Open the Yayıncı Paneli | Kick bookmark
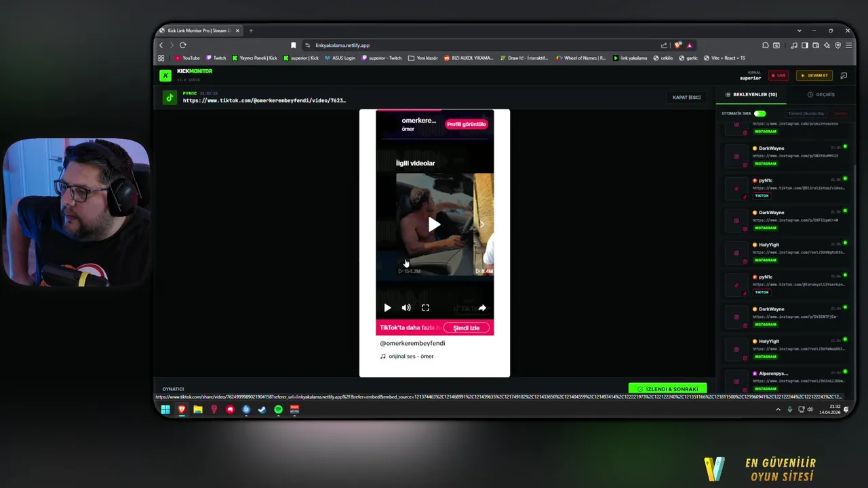 254,58
